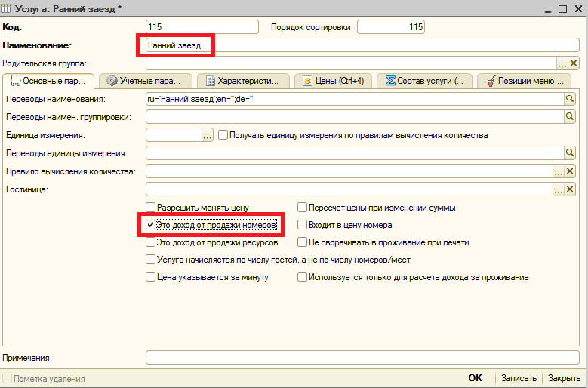The width and height of the screenshot is (588, 388).
Task: Open the Характеристи... tab
Action: click(x=243, y=81)
